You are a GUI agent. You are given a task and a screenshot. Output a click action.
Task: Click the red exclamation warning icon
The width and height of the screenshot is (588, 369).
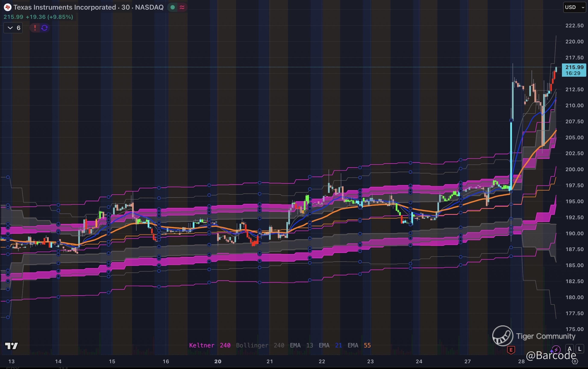tap(35, 28)
